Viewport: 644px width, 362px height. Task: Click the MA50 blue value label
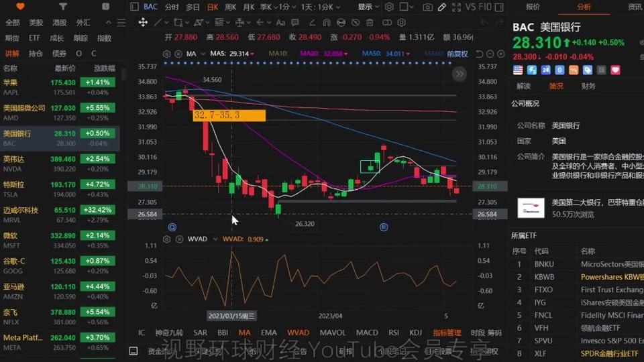point(386,54)
